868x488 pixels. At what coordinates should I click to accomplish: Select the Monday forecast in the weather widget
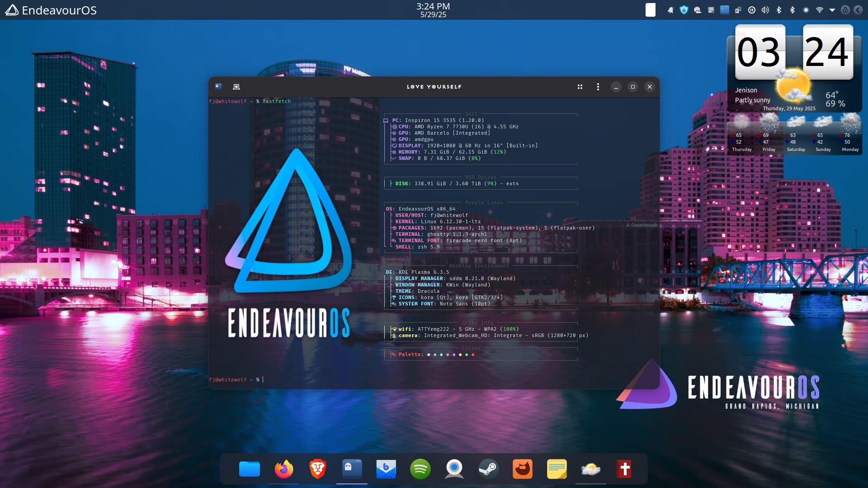[x=850, y=133]
